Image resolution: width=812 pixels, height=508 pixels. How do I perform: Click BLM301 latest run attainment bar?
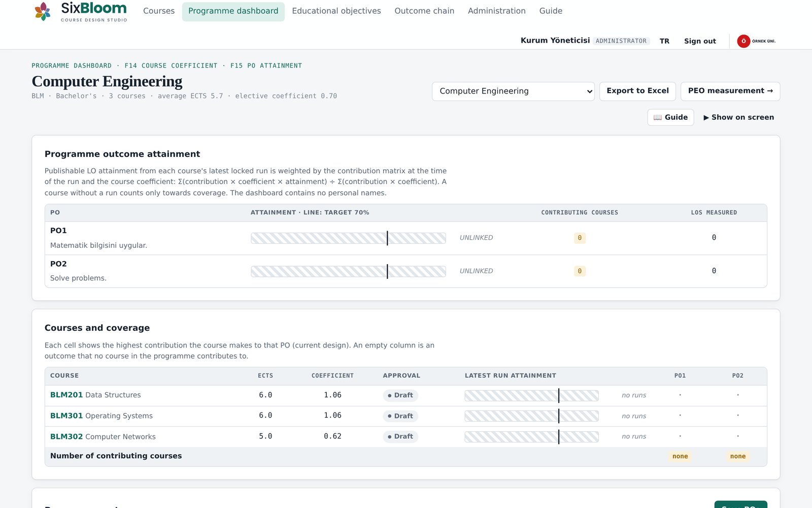tap(531, 416)
